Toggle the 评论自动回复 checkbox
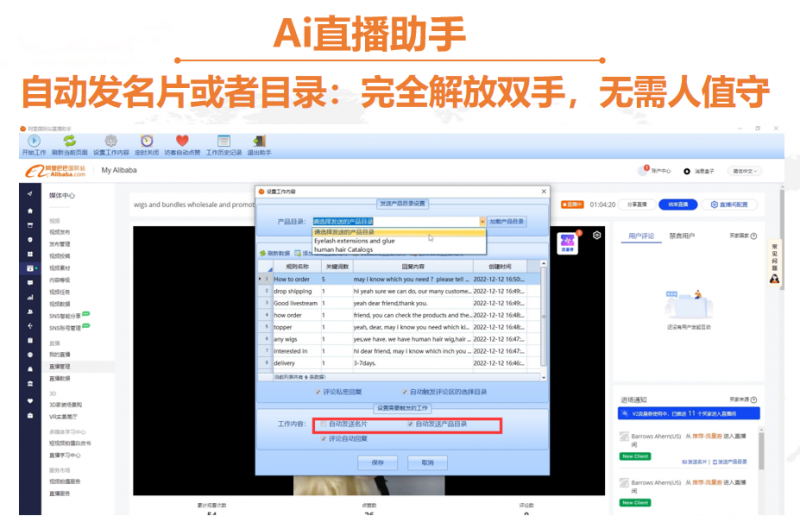Screen dimensions: 800x522 tap(323, 439)
